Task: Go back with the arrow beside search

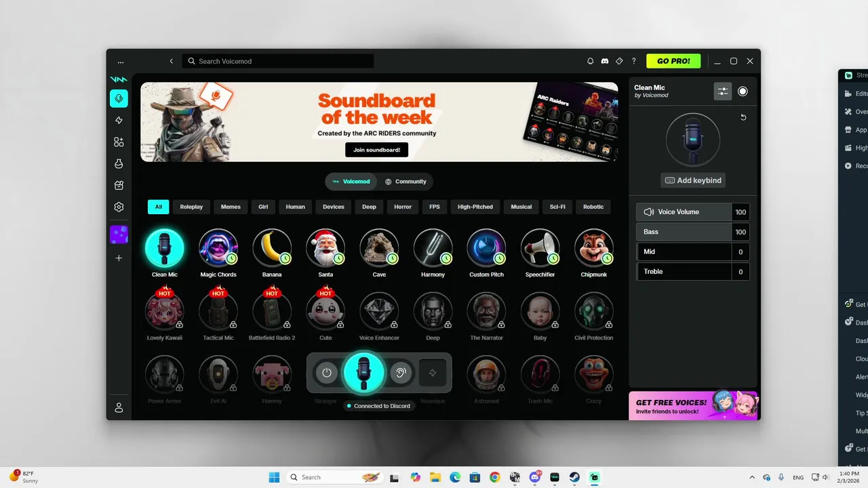Action: pyautogui.click(x=171, y=61)
